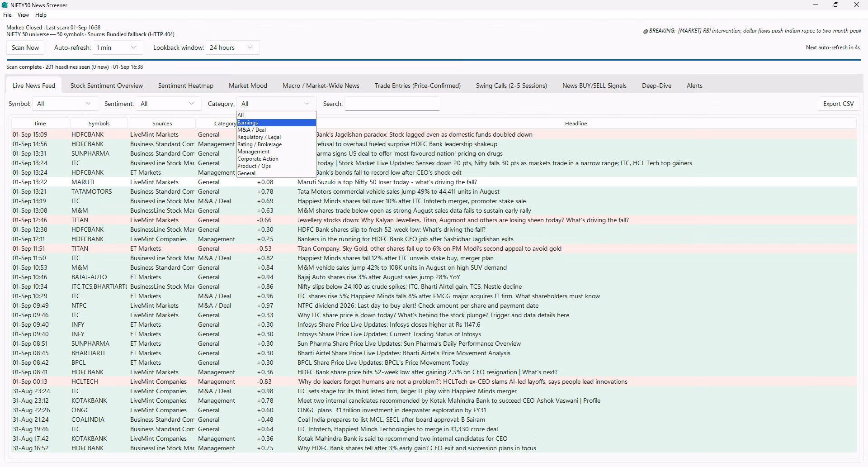
Task: Choose M&A / Deal category option
Action: [276, 130]
